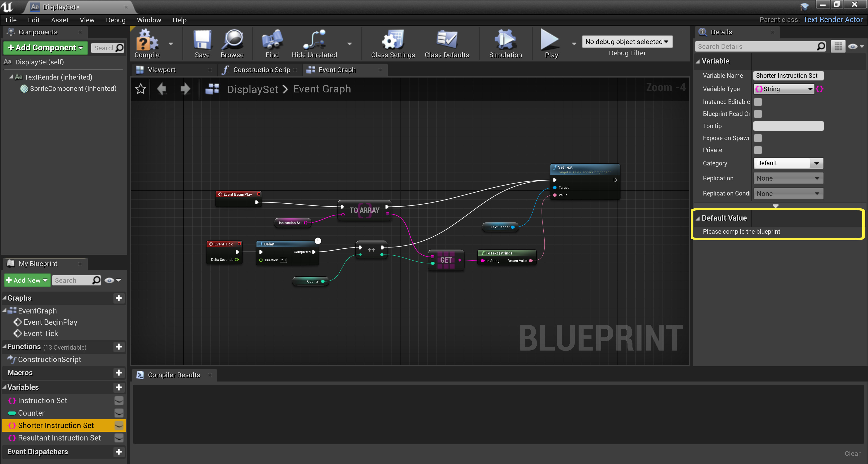
Task: Open Text Render Actor parent class link
Action: pyautogui.click(x=833, y=19)
